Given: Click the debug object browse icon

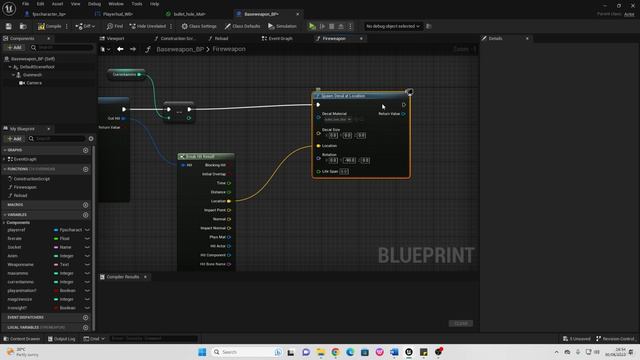Looking at the screenshot, I should pos(429,26).
